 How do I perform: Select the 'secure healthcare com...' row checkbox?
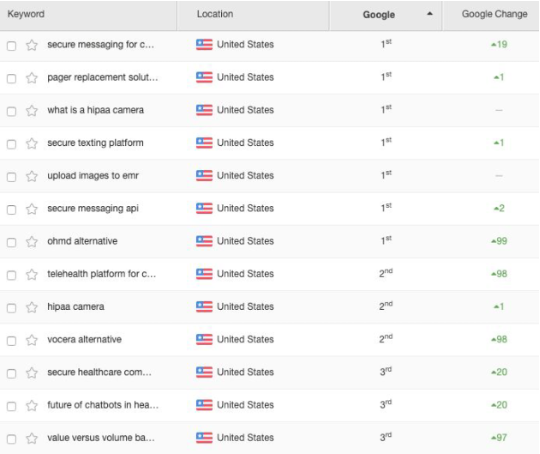11,373
